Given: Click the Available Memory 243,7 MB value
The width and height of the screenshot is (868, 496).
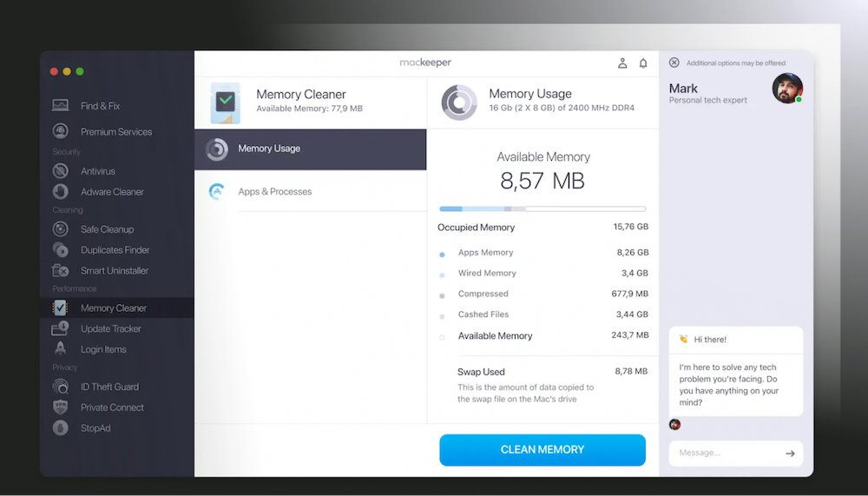Looking at the screenshot, I should pos(630,335).
